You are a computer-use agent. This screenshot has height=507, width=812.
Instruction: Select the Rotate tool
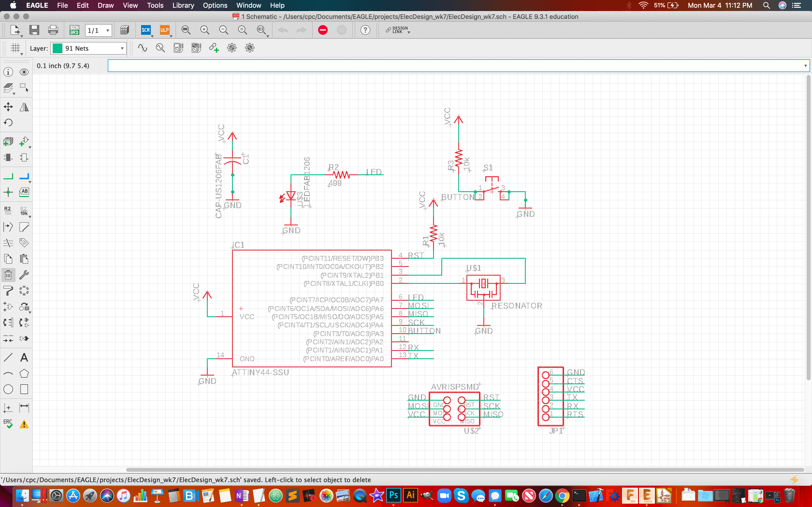pos(8,122)
